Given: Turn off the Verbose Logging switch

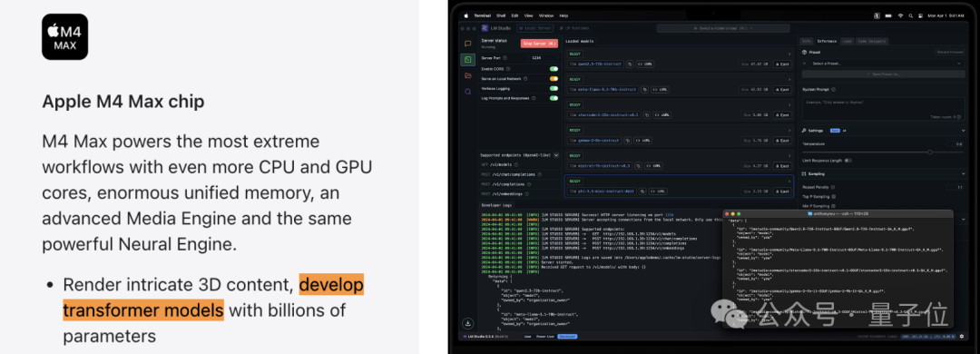Looking at the screenshot, I should tap(554, 89).
